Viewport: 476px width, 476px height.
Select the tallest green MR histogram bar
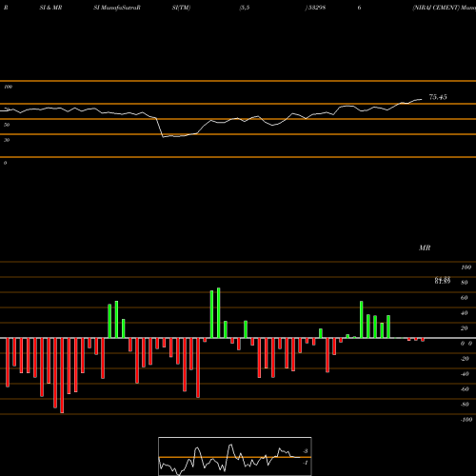219,313
